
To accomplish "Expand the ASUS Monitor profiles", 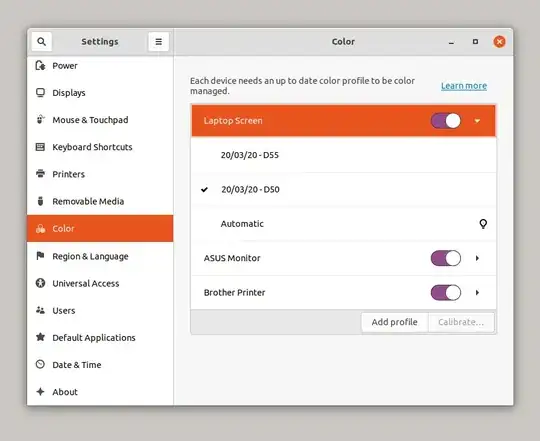I will (477, 258).
